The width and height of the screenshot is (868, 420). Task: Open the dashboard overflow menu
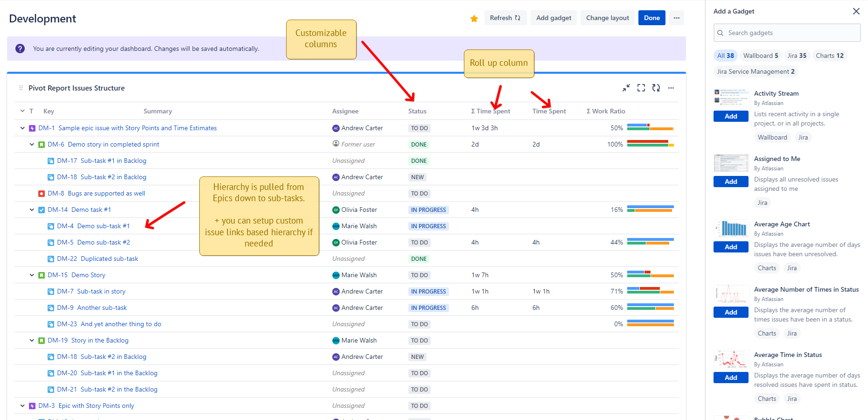677,18
